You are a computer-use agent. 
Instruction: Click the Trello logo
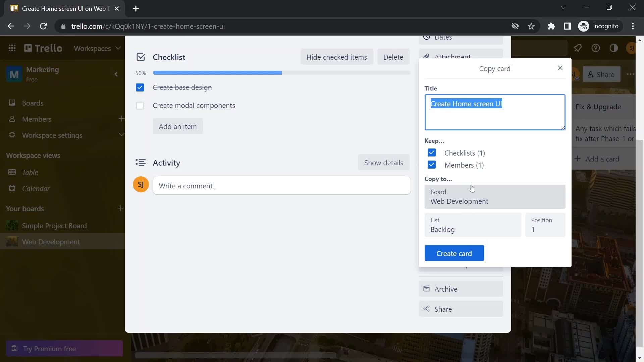tap(43, 48)
